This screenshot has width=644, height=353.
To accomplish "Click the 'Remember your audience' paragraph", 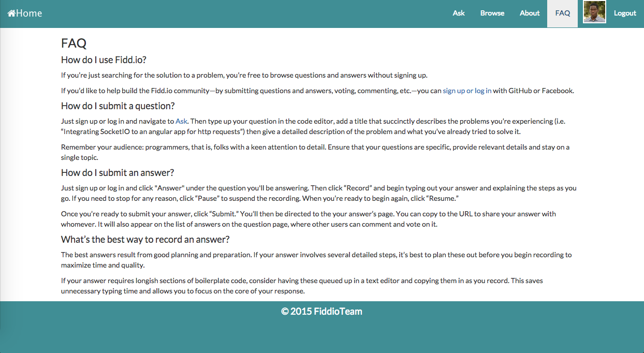I will pos(315,152).
